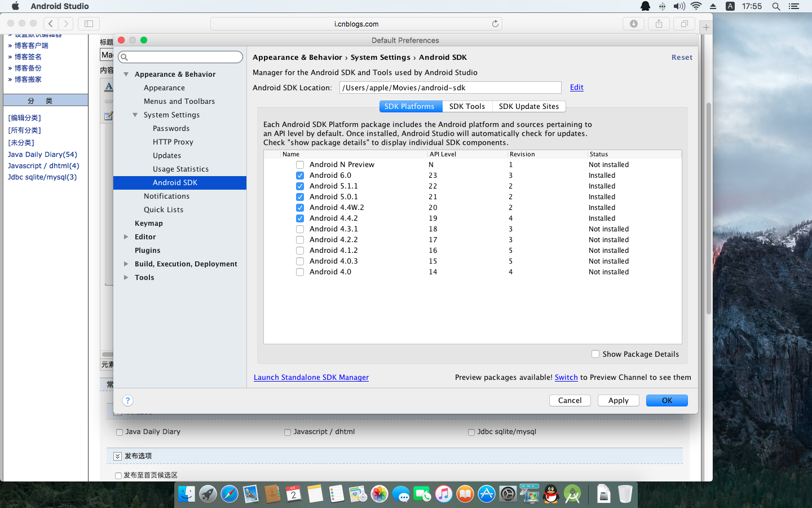This screenshot has height=508, width=812.
Task: Open iTunes from the dock
Action: tap(444, 494)
